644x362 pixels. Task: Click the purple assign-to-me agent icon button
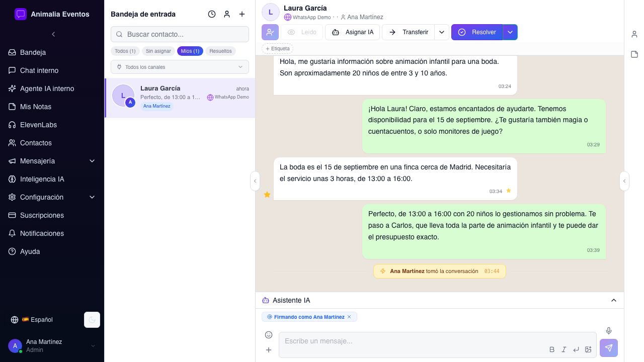tap(270, 32)
